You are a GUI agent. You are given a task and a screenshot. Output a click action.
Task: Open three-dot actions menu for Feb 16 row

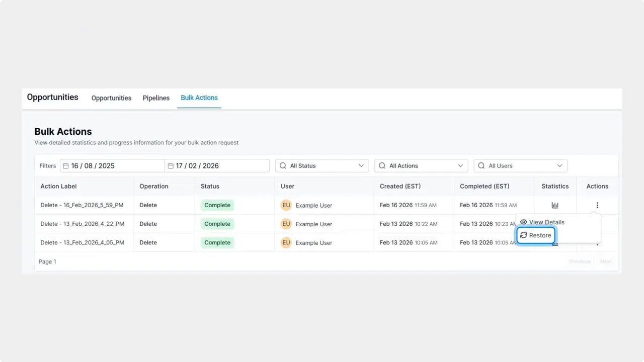tap(597, 205)
